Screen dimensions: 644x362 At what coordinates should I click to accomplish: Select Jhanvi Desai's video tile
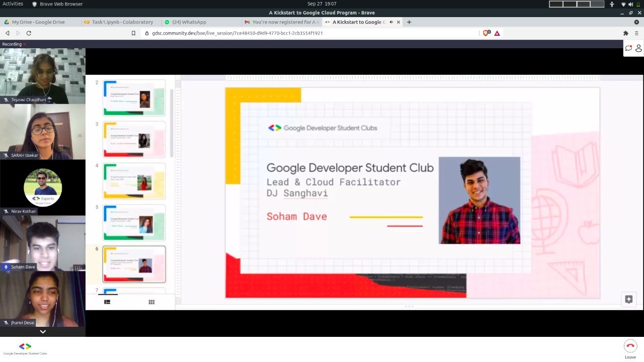pyautogui.click(x=43, y=299)
